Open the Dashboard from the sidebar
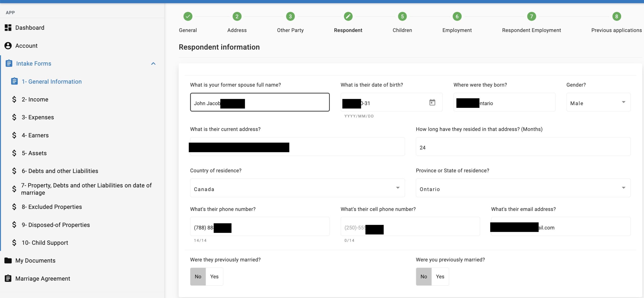The image size is (644, 298). tap(30, 27)
